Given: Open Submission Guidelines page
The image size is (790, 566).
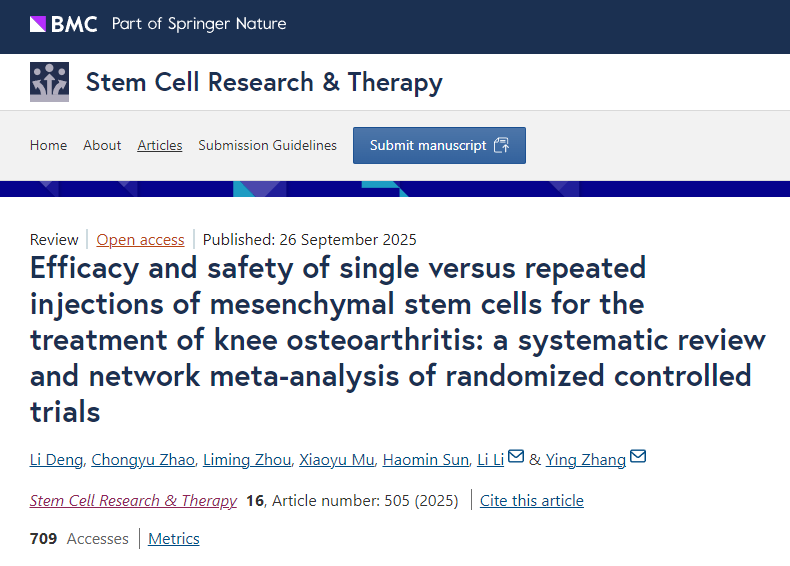Looking at the screenshot, I should coord(267,145).
